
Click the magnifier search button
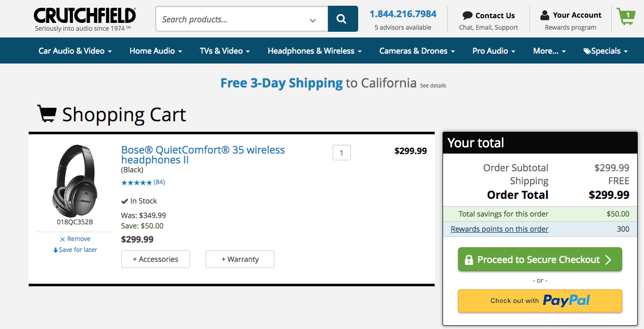342,19
